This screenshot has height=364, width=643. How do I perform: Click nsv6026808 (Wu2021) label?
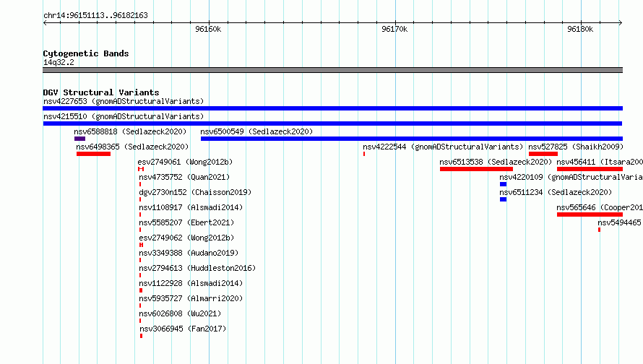180,313
